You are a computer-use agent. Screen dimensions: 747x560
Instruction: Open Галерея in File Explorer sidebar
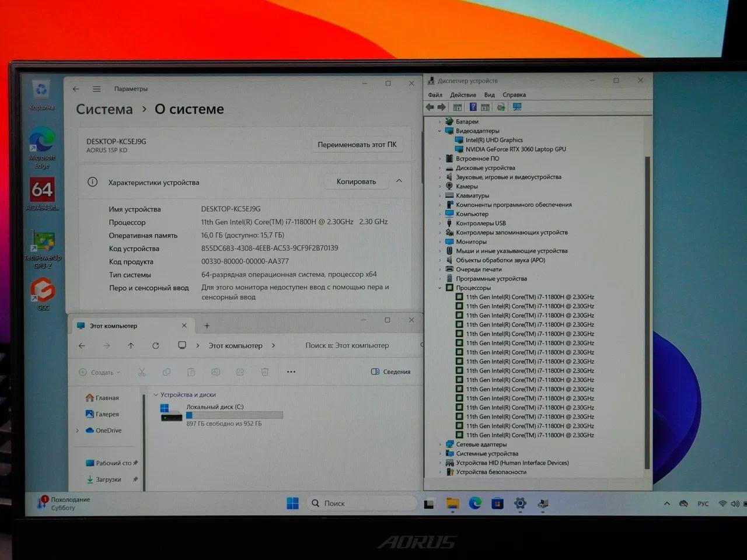tap(102, 414)
